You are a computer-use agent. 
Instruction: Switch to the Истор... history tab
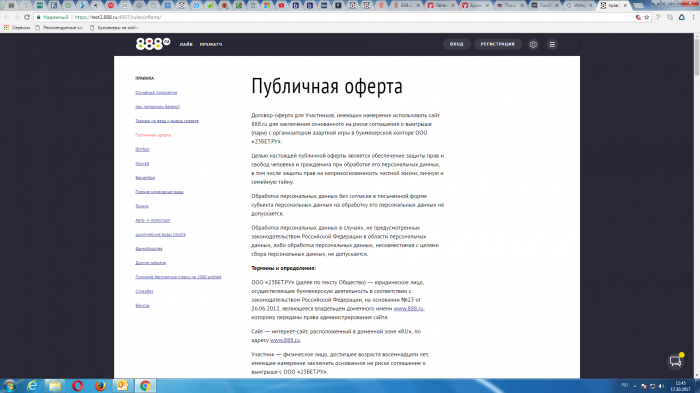579,5
